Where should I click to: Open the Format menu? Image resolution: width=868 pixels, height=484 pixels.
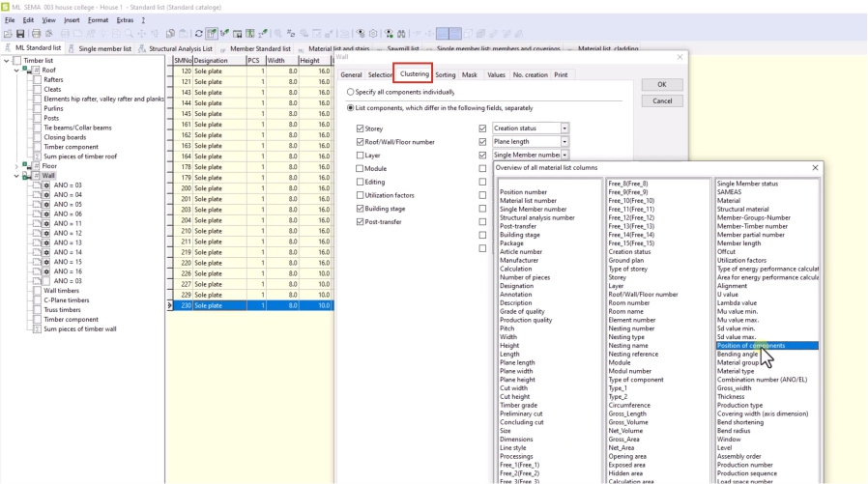(98, 19)
